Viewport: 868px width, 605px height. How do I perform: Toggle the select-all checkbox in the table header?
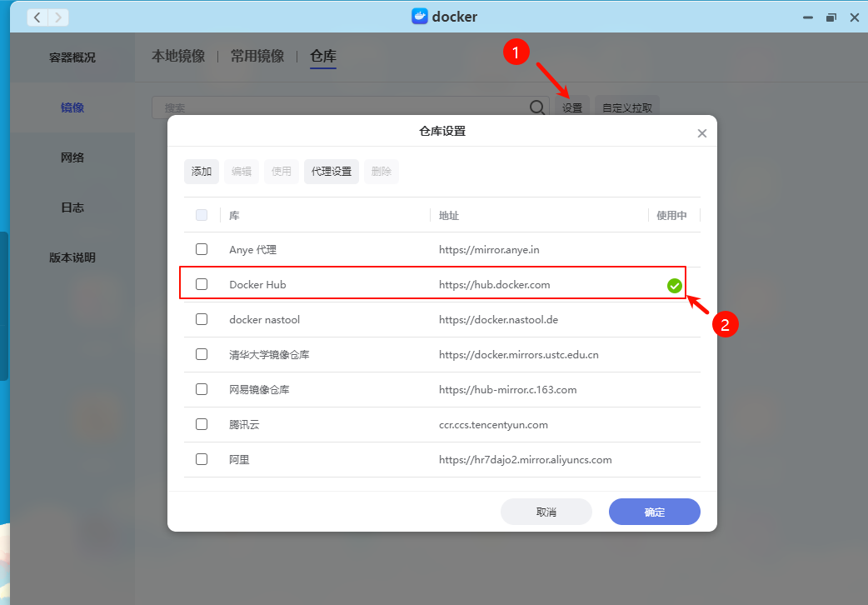click(201, 214)
